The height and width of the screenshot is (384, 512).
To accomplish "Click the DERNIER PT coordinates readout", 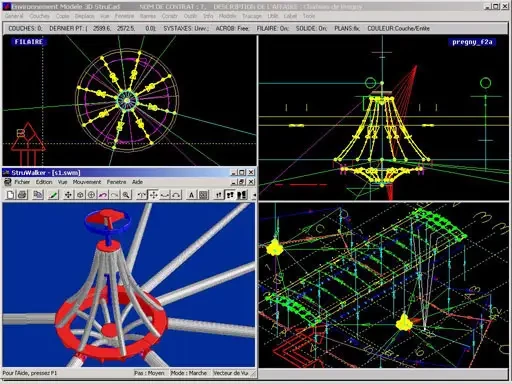I will (103, 29).
